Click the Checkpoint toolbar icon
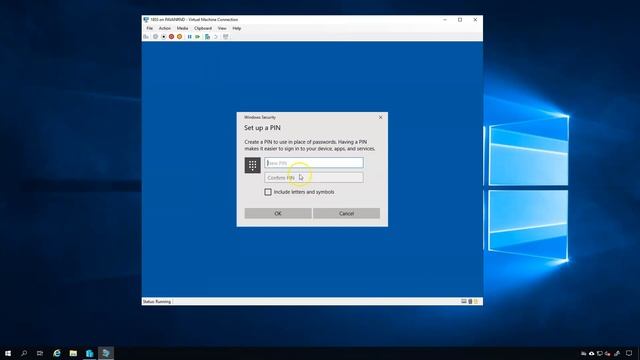The width and height of the screenshot is (640, 360). pos(207,37)
